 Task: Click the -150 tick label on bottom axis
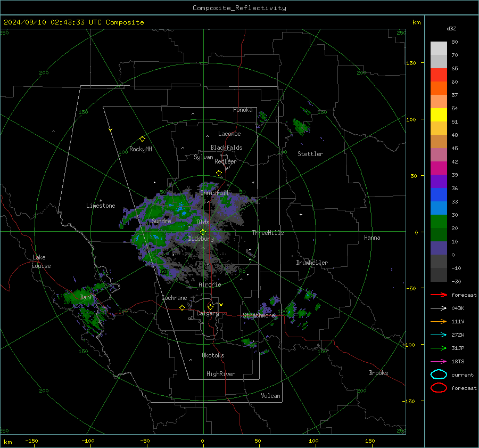tap(31, 441)
